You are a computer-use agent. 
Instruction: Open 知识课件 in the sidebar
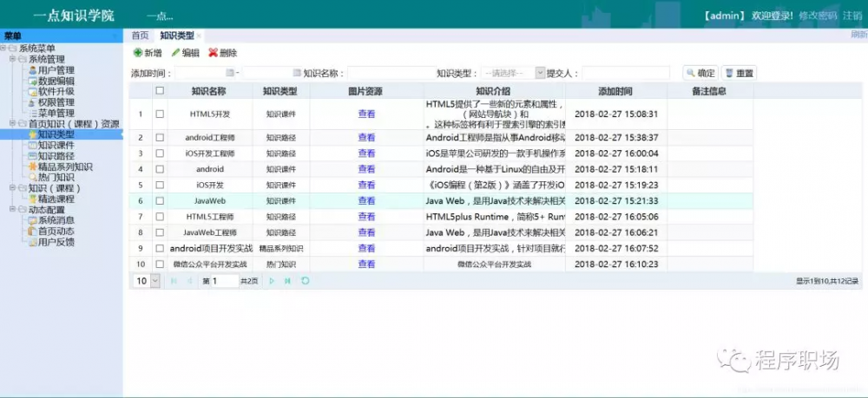(56, 146)
